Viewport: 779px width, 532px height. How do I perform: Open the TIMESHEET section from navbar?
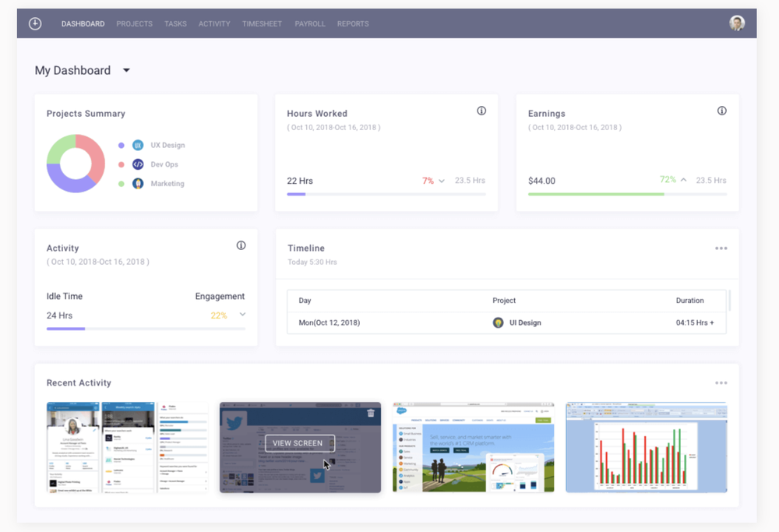262,23
